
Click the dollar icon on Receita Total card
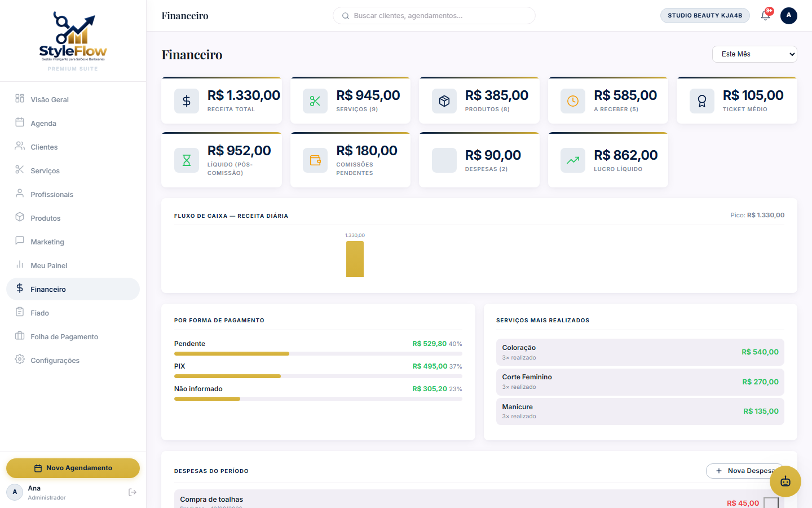(x=187, y=101)
